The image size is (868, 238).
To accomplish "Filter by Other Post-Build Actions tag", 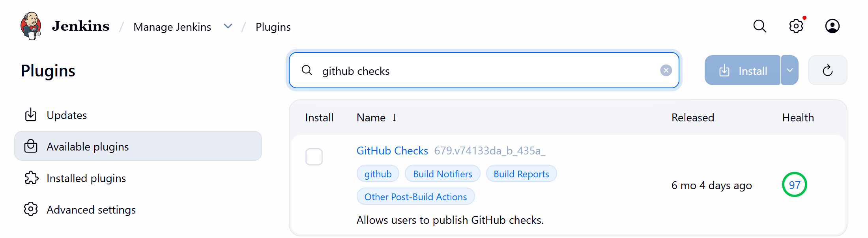I will (x=415, y=197).
